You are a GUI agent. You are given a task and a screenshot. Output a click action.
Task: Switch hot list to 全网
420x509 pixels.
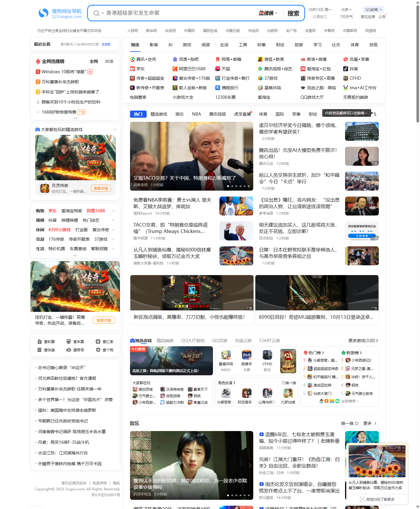94,61
